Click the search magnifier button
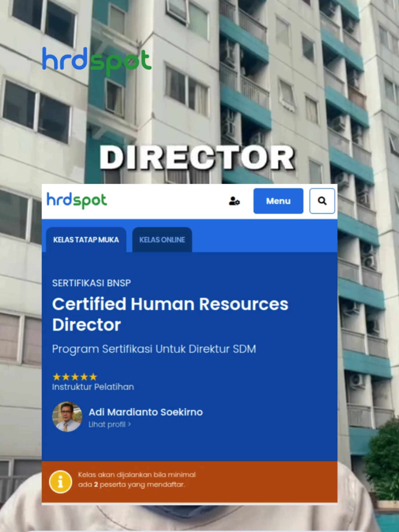The image size is (399, 532). 322,201
